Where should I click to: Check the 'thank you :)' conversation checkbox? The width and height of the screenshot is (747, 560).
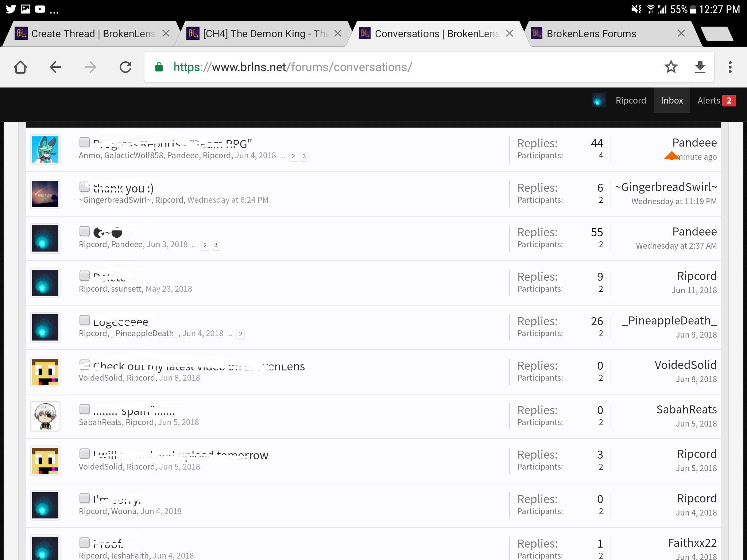(x=85, y=187)
